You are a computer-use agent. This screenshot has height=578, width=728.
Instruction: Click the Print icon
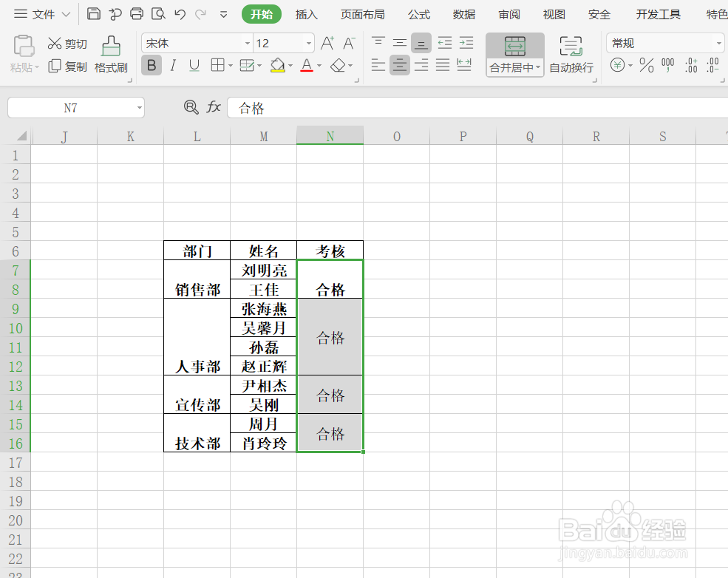pyautogui.click(x=137, y=14)
